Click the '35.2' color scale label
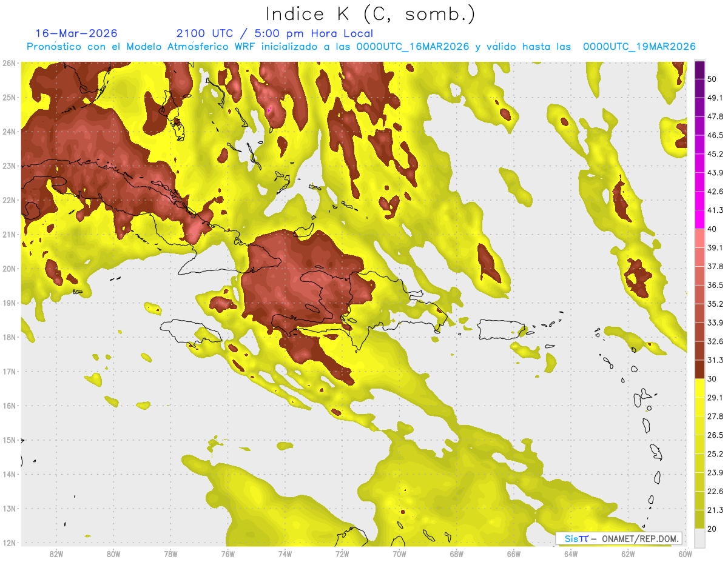Screen dimensions: 728x562 point(715,304)
